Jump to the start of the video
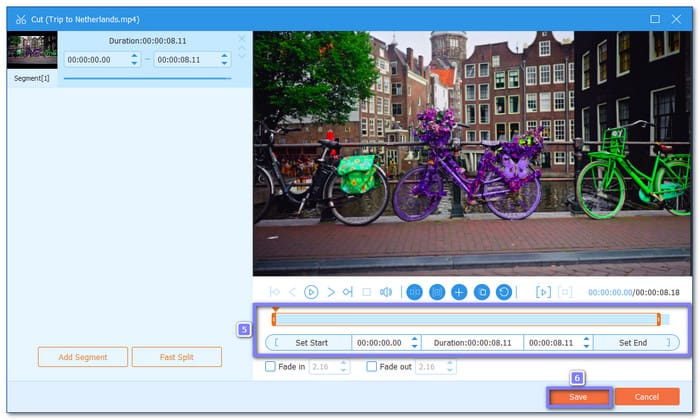The width and height of the screenshot is (700, 420). click(274, 292)
